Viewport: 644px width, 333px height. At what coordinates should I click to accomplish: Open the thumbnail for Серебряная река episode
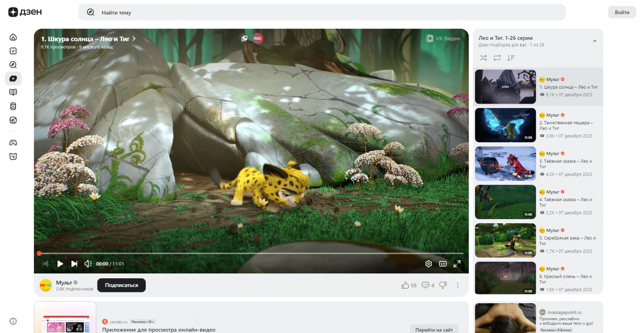click(506, 240)
